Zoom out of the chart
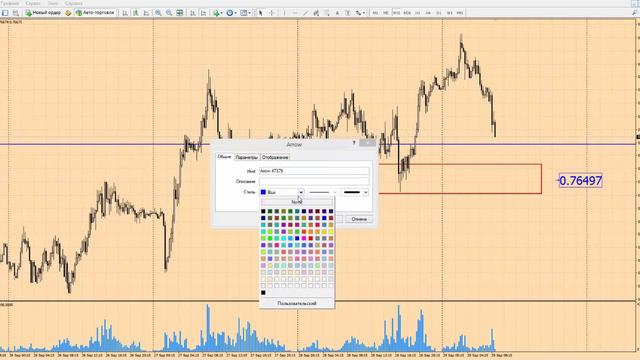640x360 pixels. click(x=169, y=13)
